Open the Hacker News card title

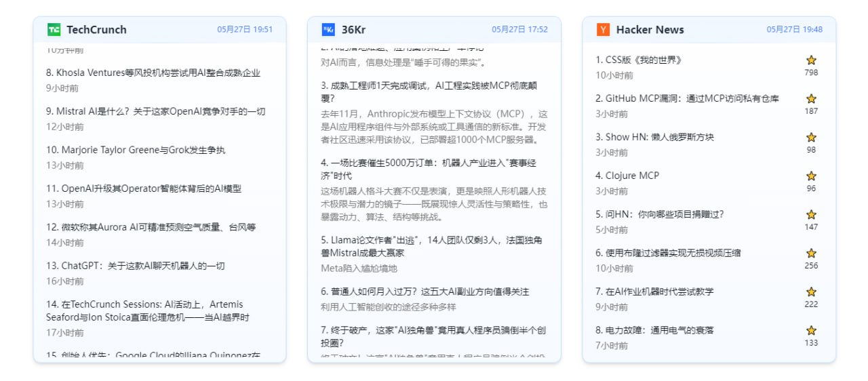coord(650,30)
